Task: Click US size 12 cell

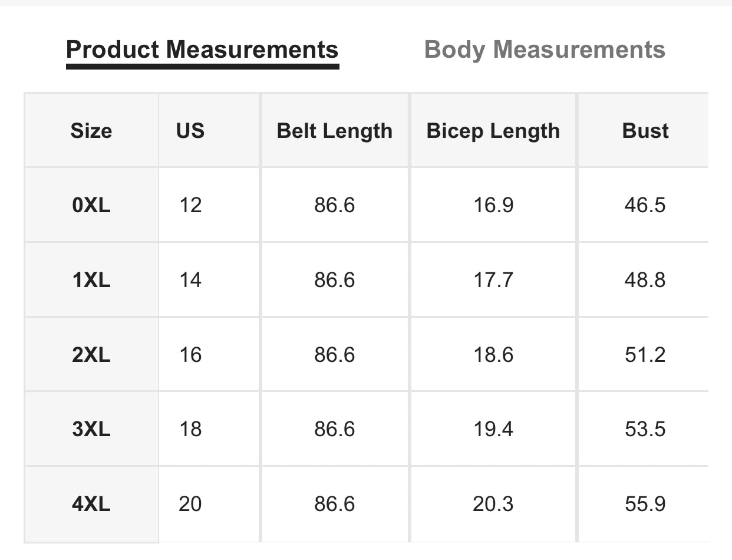Action: 190,205
